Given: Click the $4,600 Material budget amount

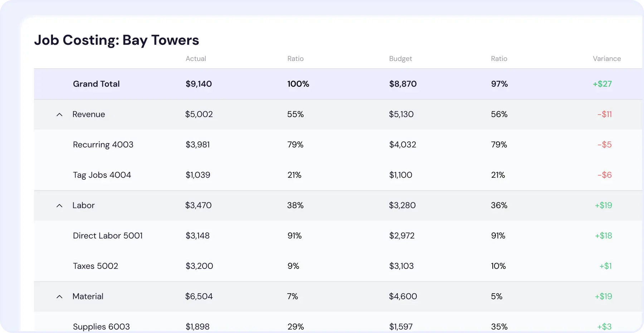Looking at the screenshot, I should (402, 296).
